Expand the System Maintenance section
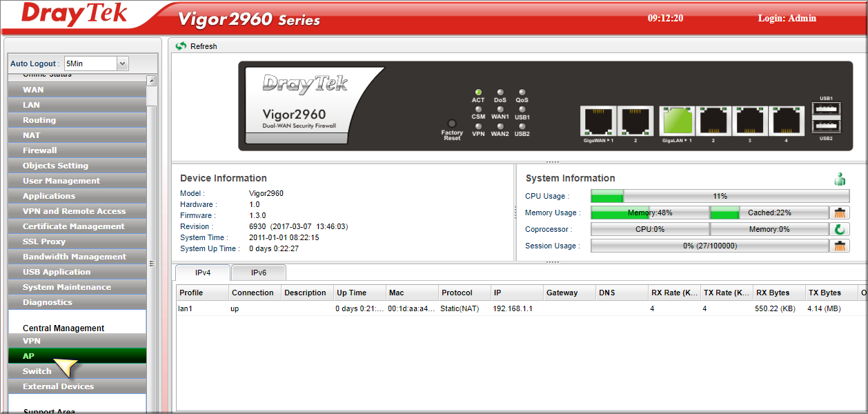This screenshot has height=414, width=868. pyautogui.click(x=66, y=287)
